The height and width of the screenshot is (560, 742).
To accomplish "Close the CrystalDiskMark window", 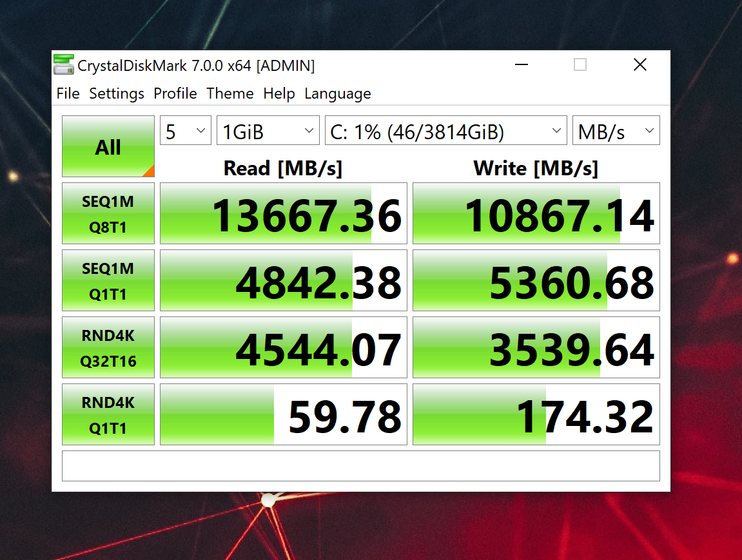I will click(639, 64).
